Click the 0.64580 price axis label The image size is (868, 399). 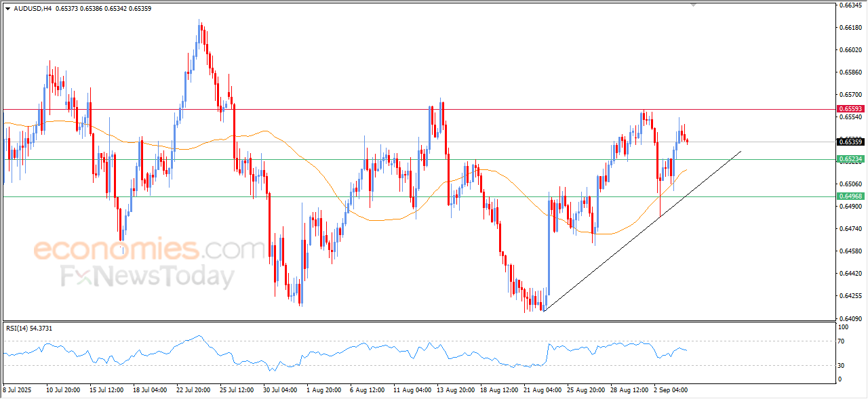pyautogui.click(x=850, y=251)
